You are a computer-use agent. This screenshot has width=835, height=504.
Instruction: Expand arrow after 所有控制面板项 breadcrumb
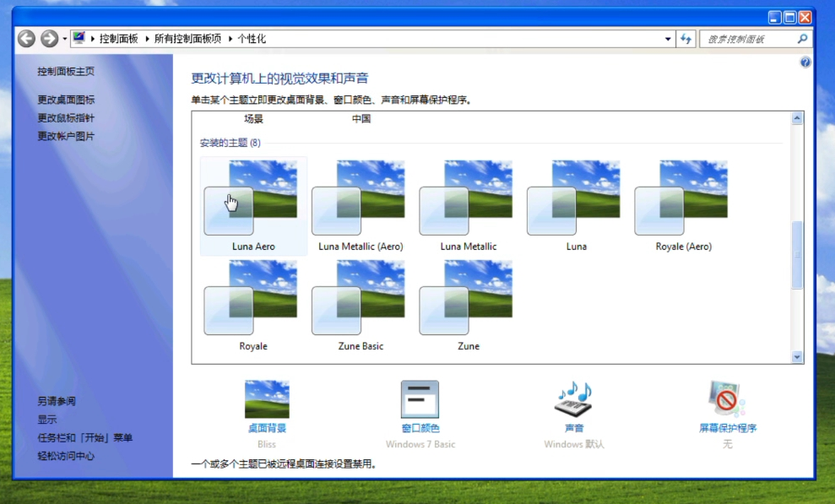coord(230,39)
